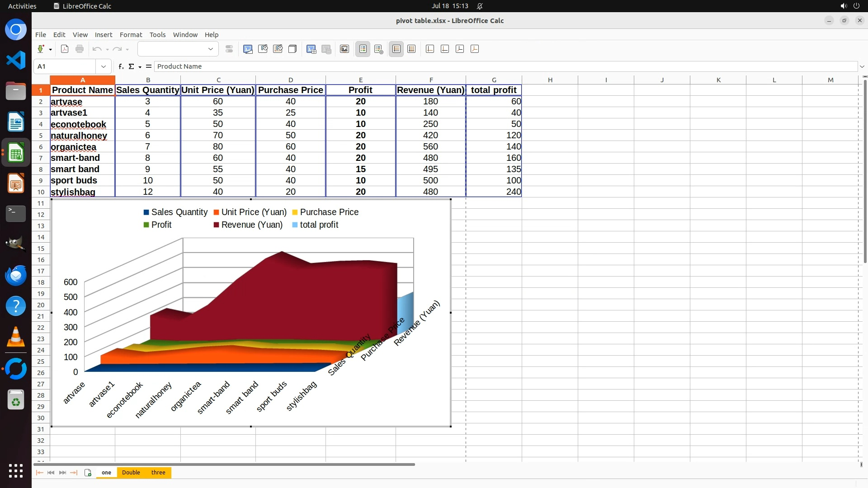Launch LibreOffice Impress from the dock
This screenshot has height=488, width=868.
click(x=16, y=183)
